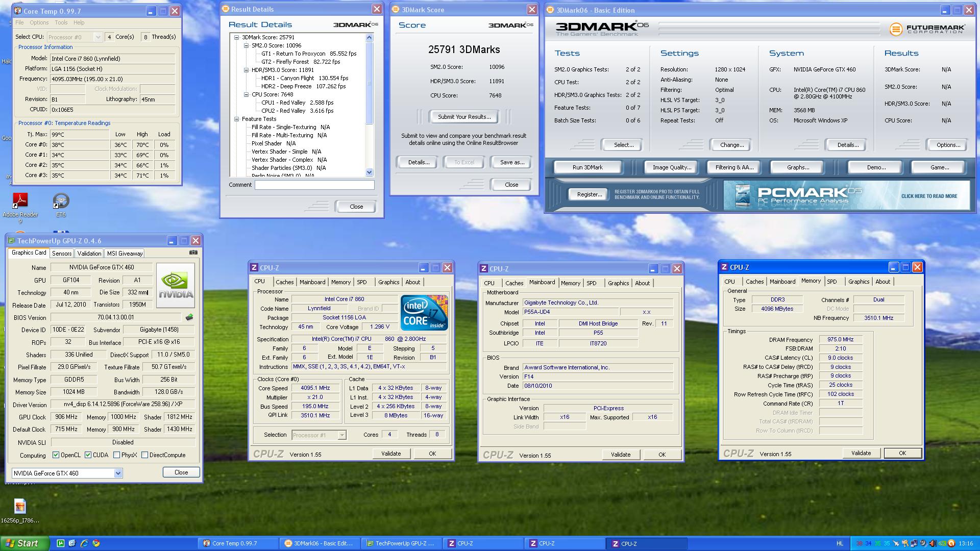Click the PCMark05 advertisement banner

[846, 195]
